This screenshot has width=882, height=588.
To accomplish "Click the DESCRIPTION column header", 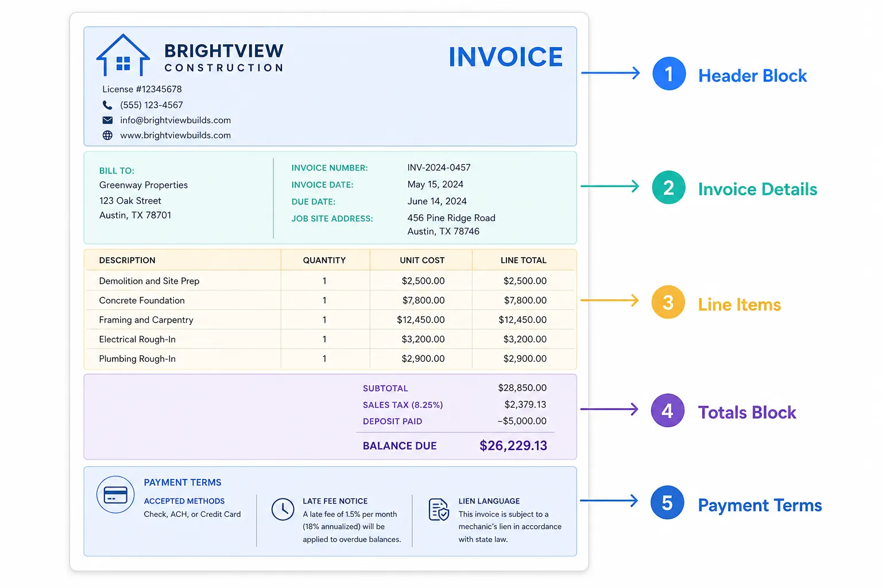I will [127, 260].
